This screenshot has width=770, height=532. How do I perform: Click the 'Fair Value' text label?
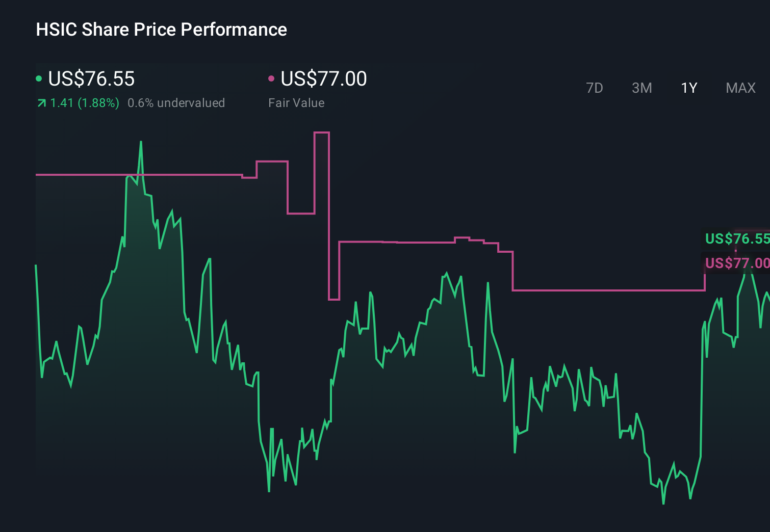296,102
